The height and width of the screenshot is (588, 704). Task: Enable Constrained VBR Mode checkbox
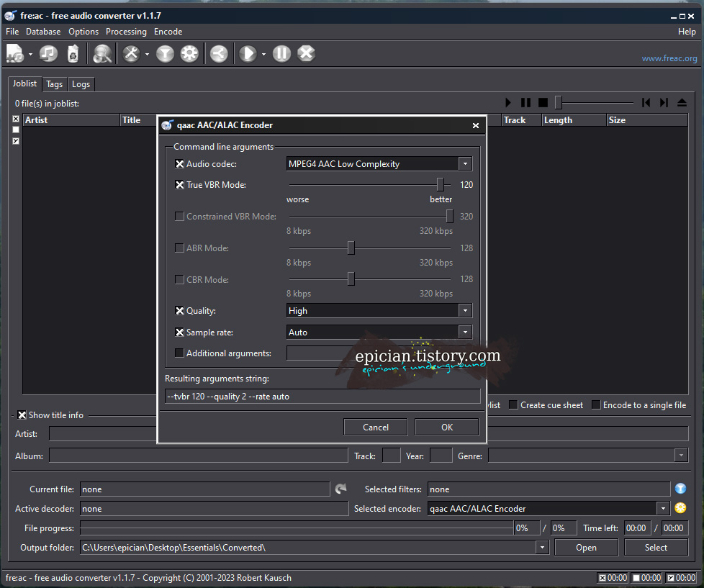coord(179,217)
